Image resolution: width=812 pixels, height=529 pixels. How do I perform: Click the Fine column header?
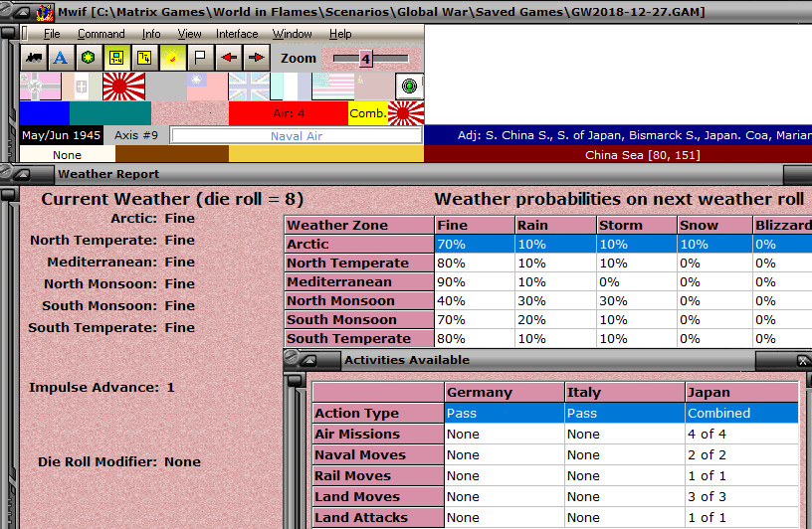pyautogui.click(x=475, y=225)
